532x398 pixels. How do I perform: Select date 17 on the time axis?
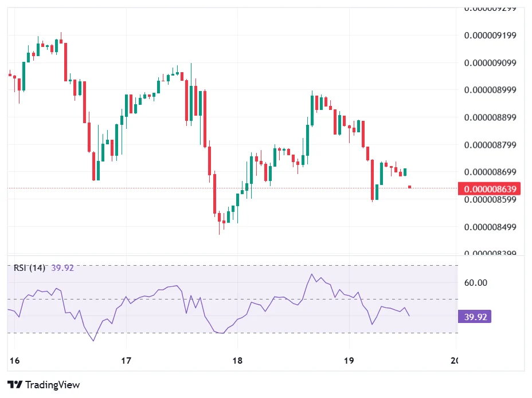(126, 361)
